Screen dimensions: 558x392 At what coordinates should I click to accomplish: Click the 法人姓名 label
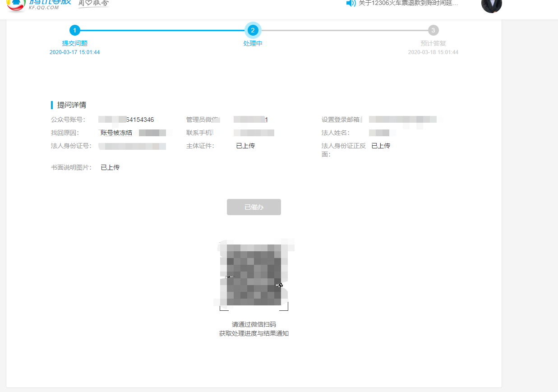[336, 133]
